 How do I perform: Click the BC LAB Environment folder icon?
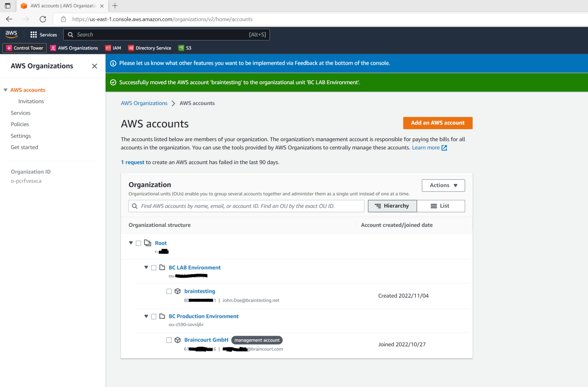coord(162,267)
